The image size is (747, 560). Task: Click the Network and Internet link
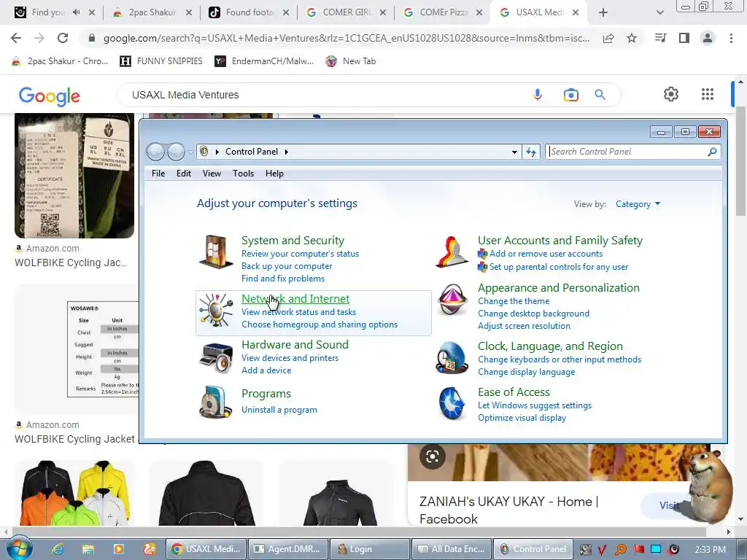(x=295, y=299)
